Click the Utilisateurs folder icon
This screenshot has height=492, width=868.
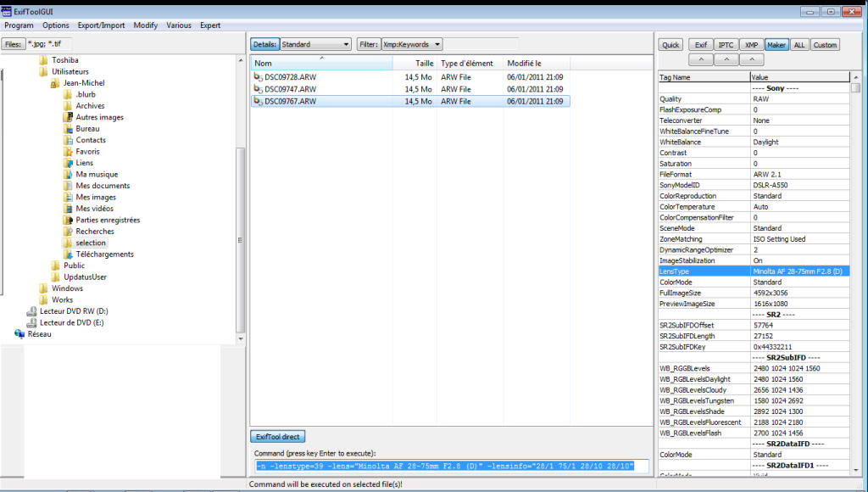tap(43, 71)
